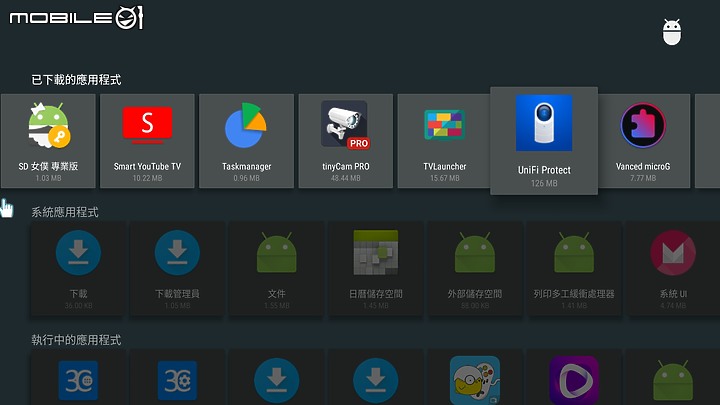The width and height of the screenshot is (720, 405).
Task: Launch tinyCam PRO camera app
Action: (x=346, y=141)
